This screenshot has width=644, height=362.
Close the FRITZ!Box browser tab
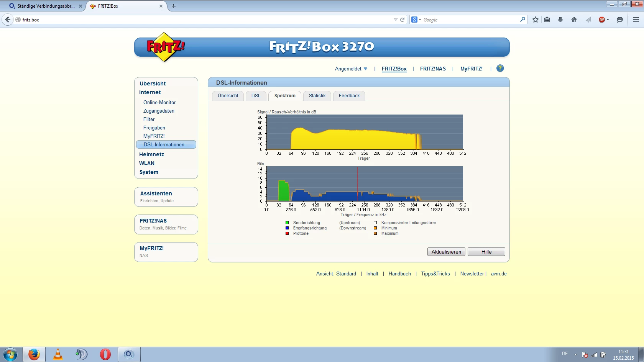pos(161,6)
